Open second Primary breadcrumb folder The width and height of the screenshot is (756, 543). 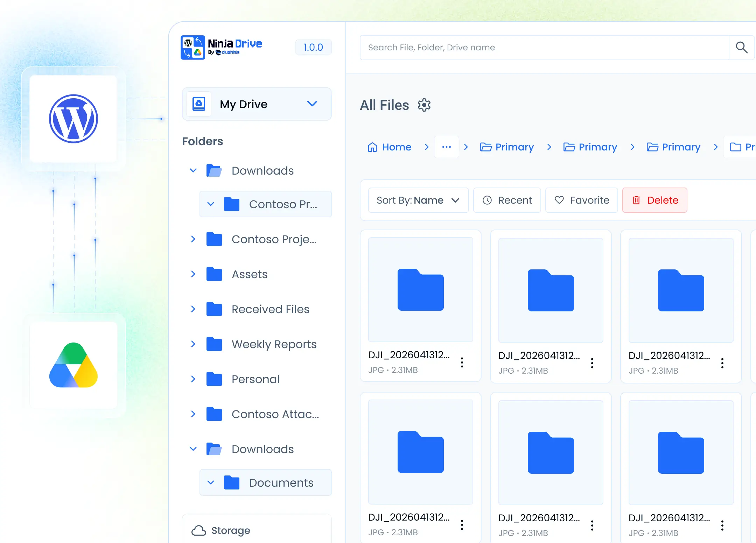(590, 147)
